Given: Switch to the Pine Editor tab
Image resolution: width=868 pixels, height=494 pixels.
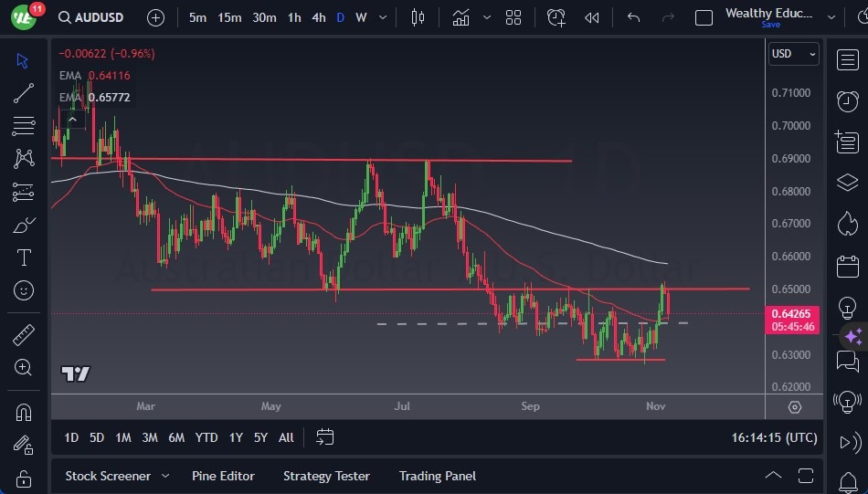Looking at the screenshot, I should click(223, 476).
